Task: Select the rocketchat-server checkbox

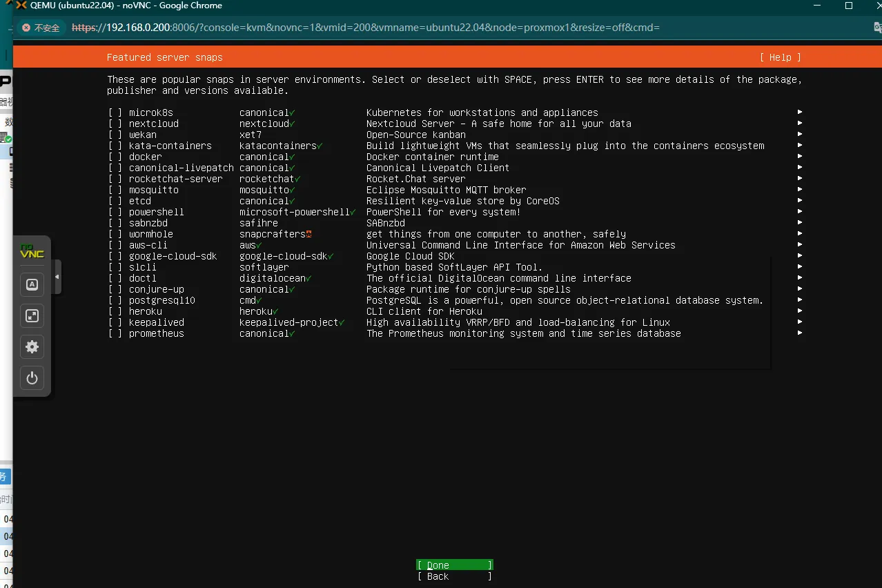Action: click(x=115, y=179)
